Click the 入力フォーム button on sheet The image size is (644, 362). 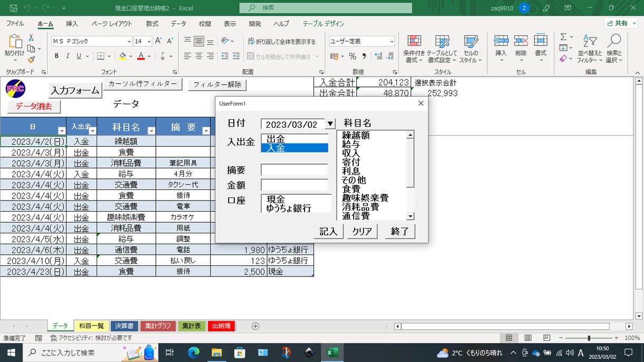point(75,90)
